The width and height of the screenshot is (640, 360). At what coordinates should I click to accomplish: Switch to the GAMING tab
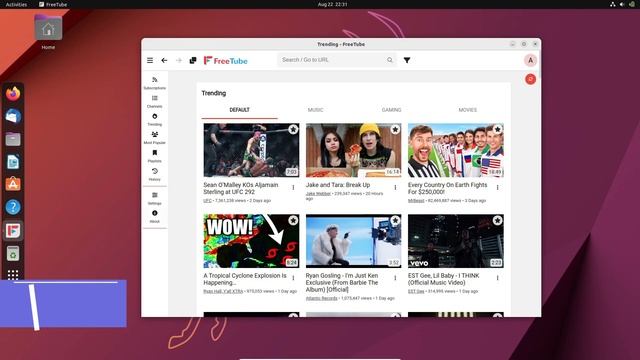(391, 110)
